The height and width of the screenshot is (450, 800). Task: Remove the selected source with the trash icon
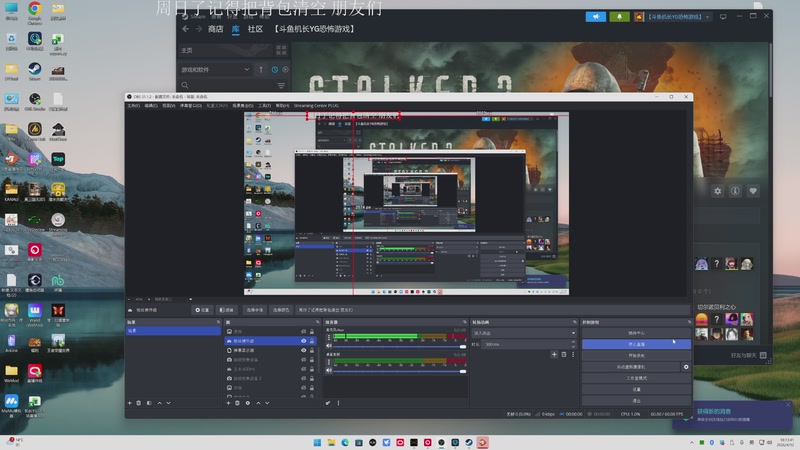pos(237,403)
